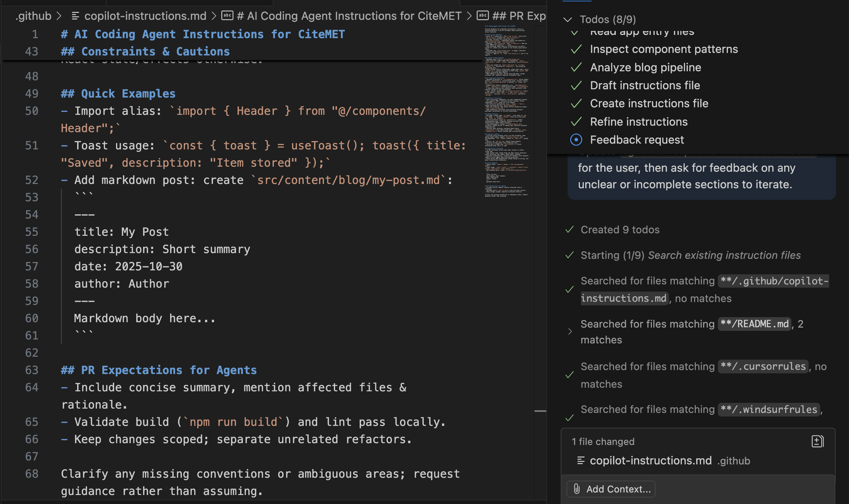Open the .github breadcrumb menu
This screenshot has width=849, height=504.
click(33, 15)
